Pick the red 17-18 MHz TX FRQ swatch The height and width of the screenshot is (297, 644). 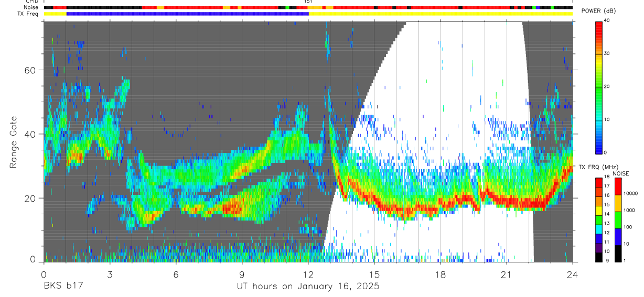(x=599, y=183)
